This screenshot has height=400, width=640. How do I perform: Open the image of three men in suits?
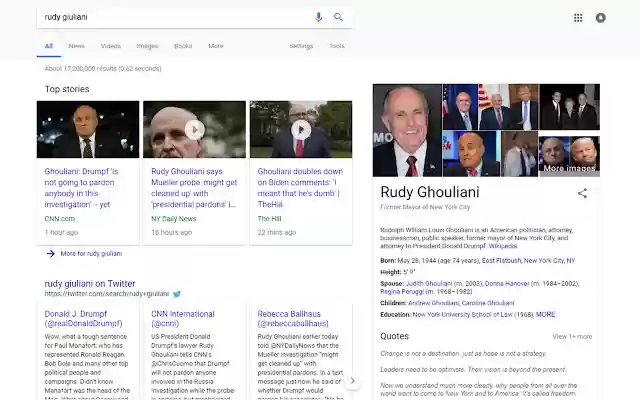570,107
